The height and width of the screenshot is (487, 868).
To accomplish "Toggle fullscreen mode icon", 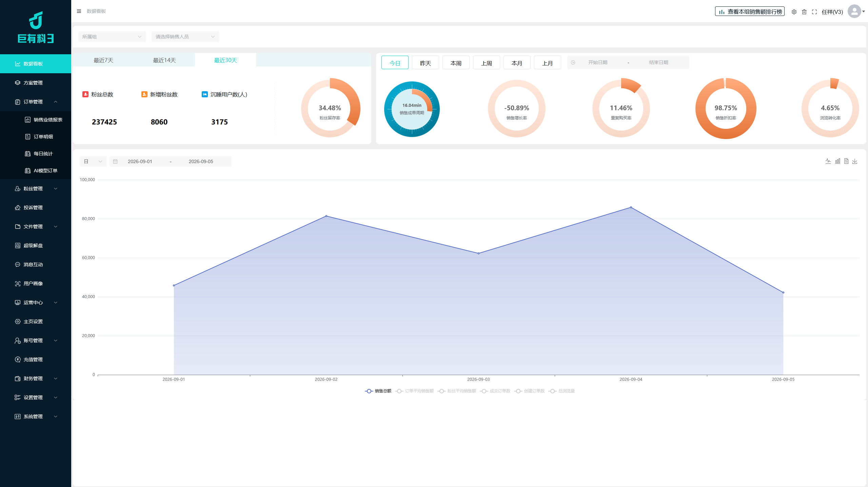I will click(x=814, y=12).
